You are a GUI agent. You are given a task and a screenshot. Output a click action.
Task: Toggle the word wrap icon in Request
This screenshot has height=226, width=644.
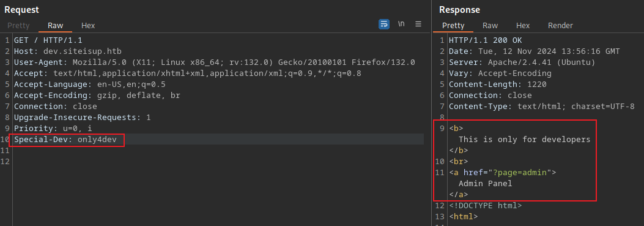pyautogui.click(x=384, y=24)
